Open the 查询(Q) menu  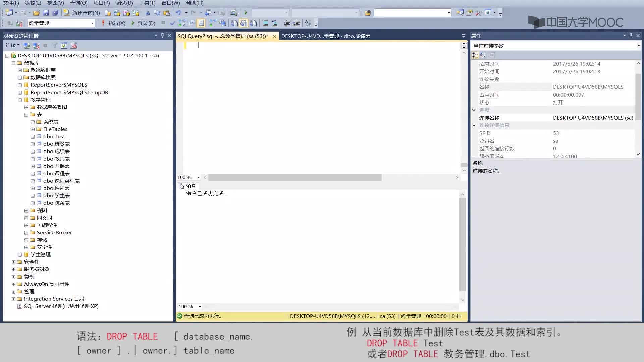click(x=78, y=3)
